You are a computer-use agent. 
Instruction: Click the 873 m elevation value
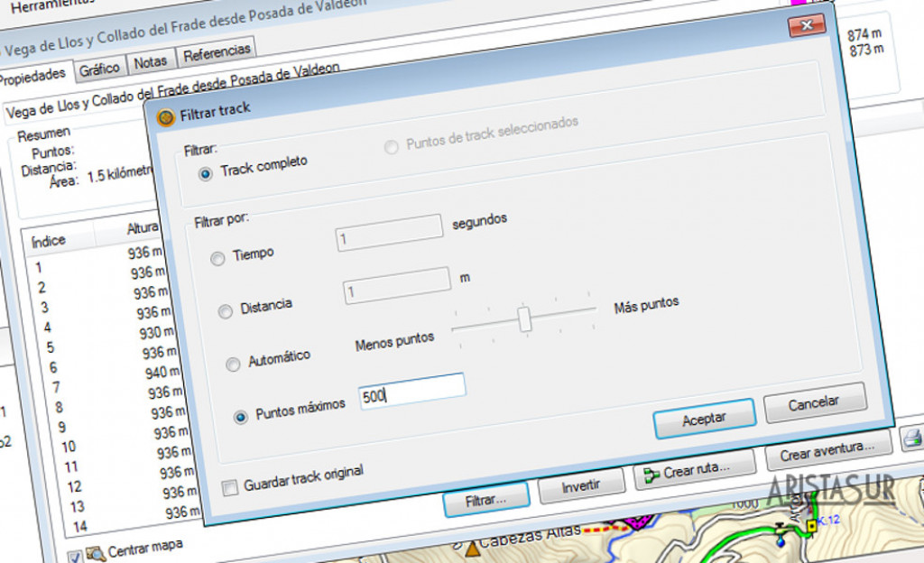pos(867,50)
